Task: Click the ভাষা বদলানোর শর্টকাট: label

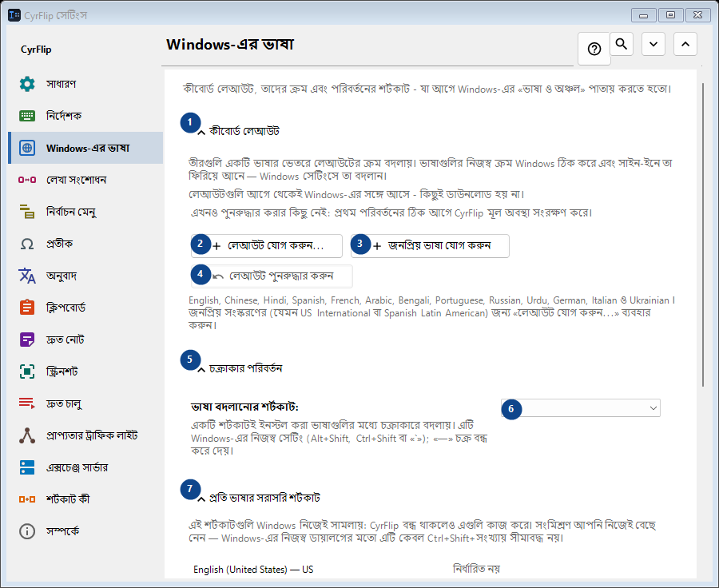Action: [245, 407]
